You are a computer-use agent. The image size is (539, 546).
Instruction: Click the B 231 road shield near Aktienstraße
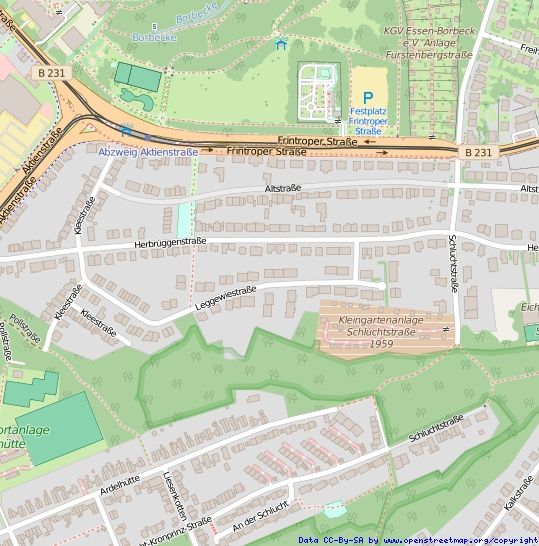(x=52, y=73)
